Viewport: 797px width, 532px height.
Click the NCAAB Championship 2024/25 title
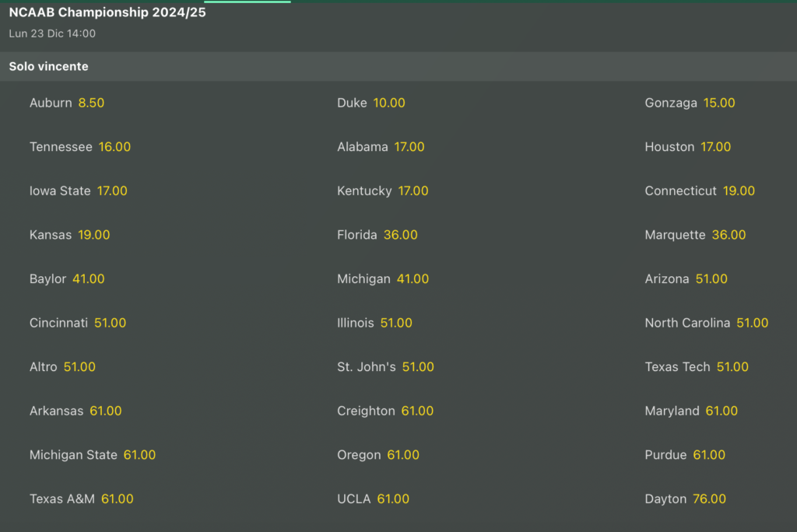[107, 12]
